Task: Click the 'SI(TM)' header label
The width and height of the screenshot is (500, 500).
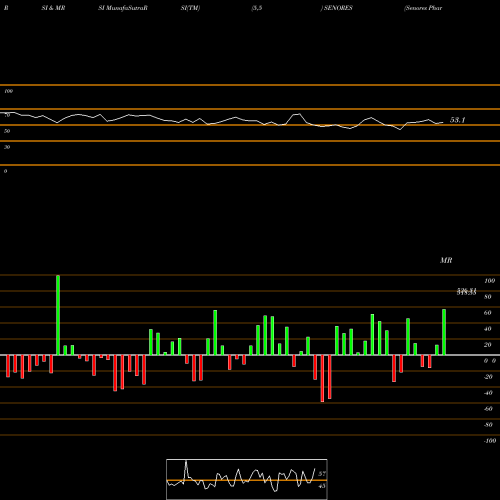Action: 190,8
